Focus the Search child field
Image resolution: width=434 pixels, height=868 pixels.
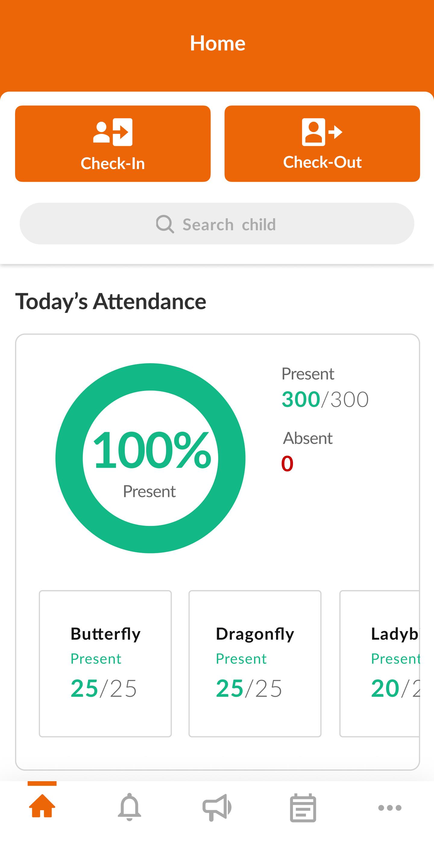click(229, 224)
